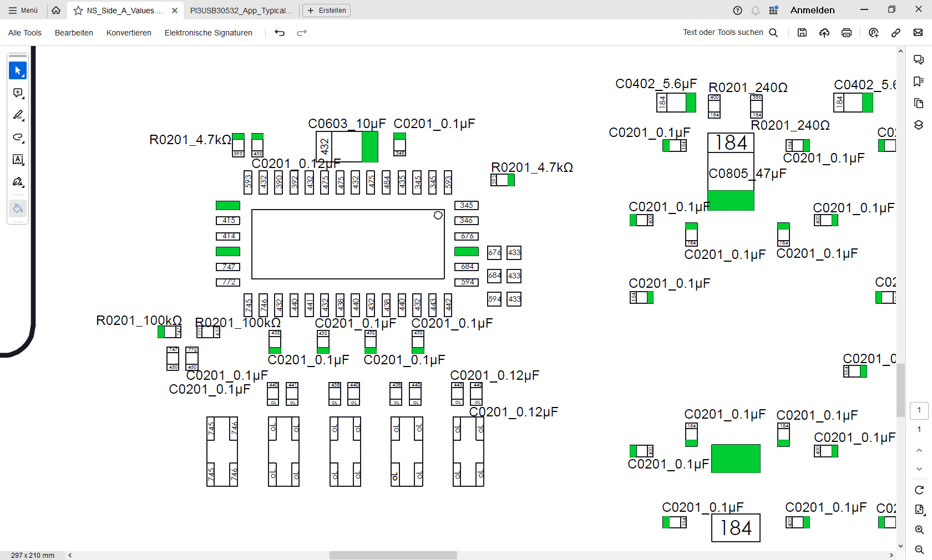This screenshot has width=932, height=560.
Task: Activate the text recognition selection tool
Action: [x=18, y=160]
